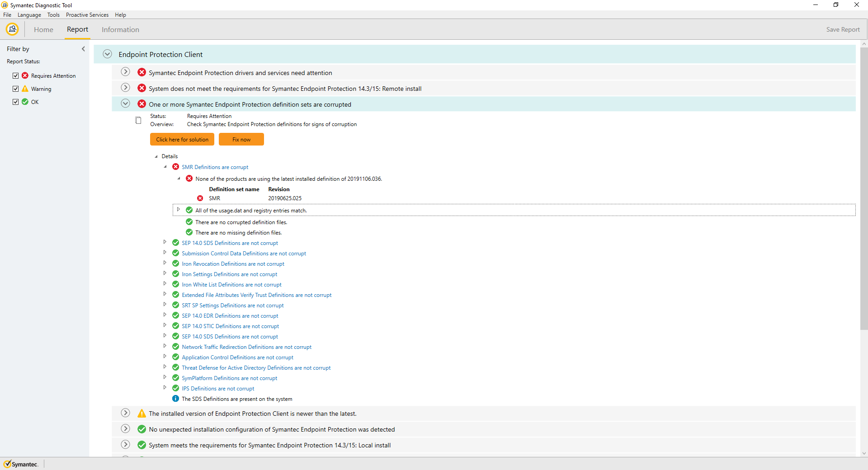868x470 pixels.
Task: Open SEP 14.0 STIC Definitions link
Action: pos(231,326)
